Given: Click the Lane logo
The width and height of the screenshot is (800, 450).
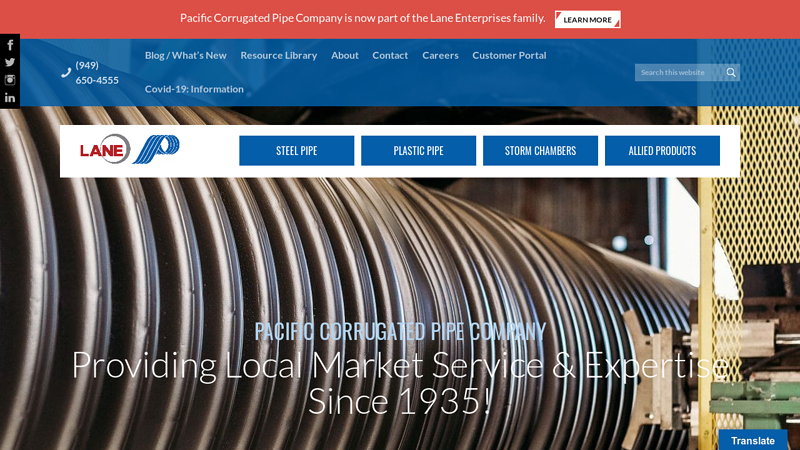Looking at the screenshot, I should point(105,149).
